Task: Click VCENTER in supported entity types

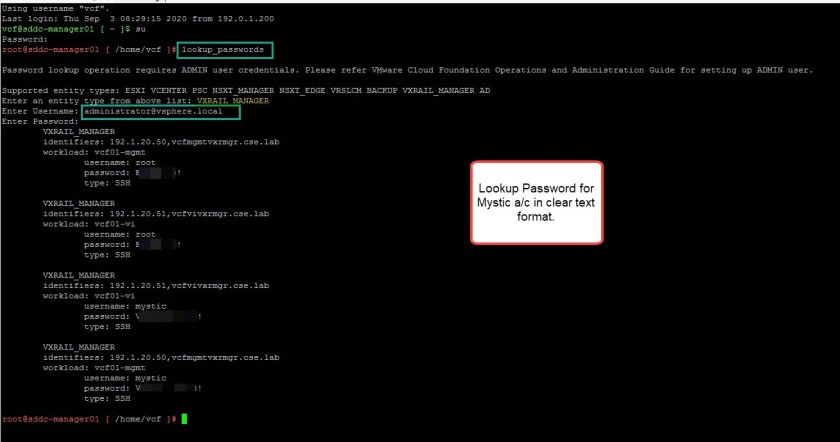Action: pyautogui.click(x=169, y=91)
